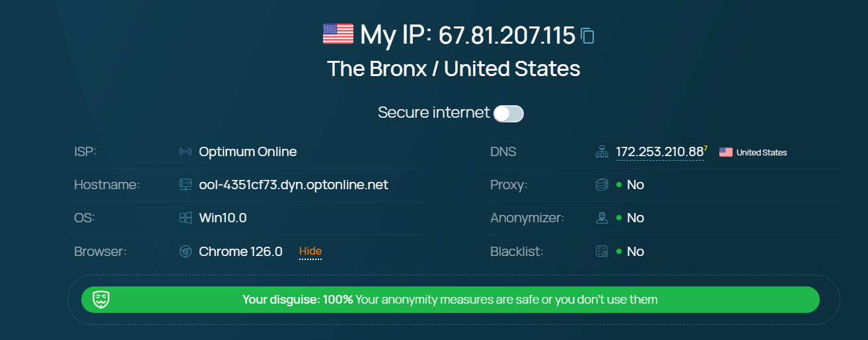
Task: Click the Proxy database icon
Action: [x=602, y=185]
